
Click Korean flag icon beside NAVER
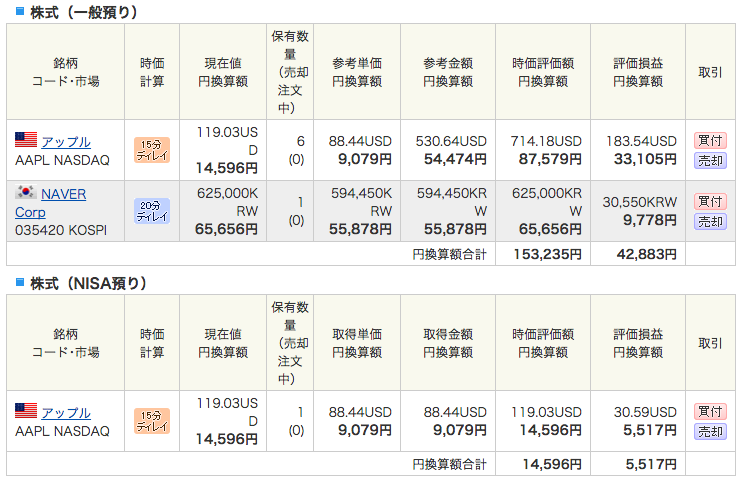(x=26, y=191)
